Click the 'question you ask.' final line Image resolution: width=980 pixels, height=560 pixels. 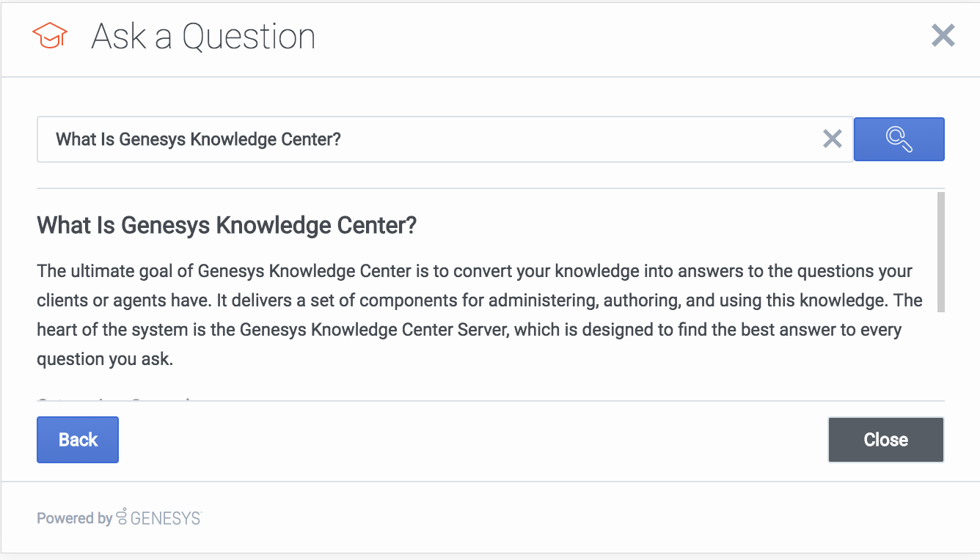tap(105, 359)
